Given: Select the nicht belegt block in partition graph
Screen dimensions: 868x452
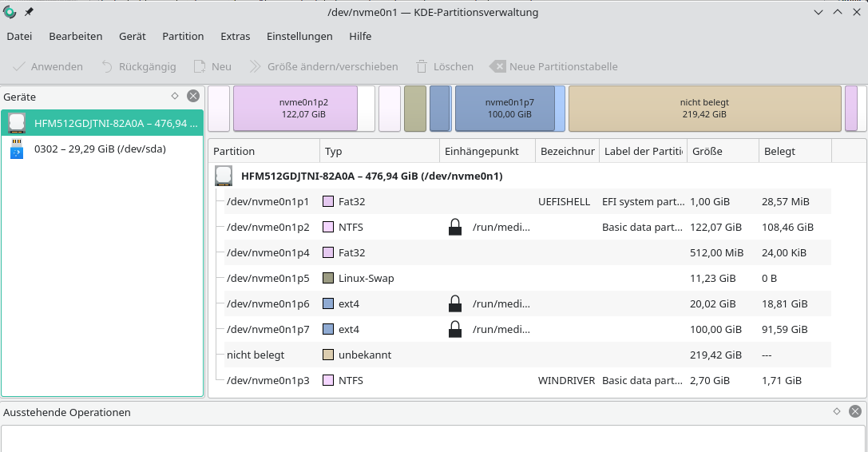Looking at the screenshot, I should [x=704, y=109].
